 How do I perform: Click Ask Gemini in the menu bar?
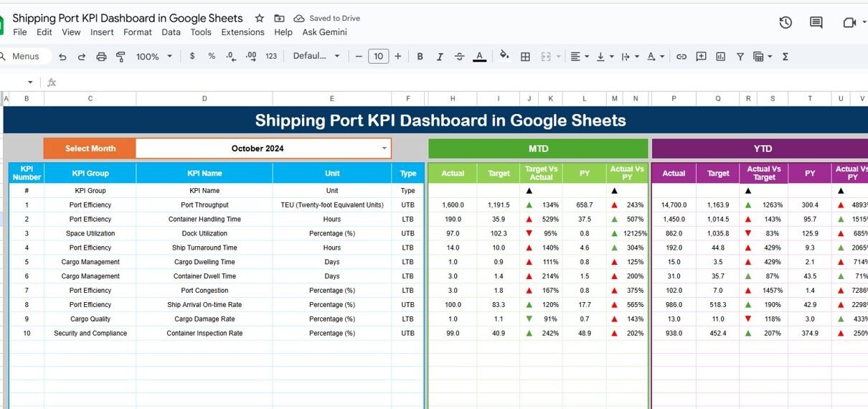(x=324, y=32)
